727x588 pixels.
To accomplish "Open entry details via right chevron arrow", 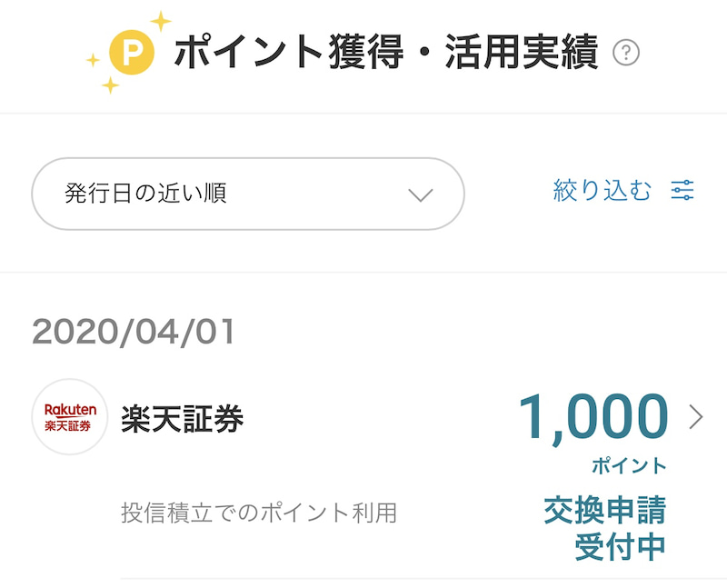I will (696, 417).
